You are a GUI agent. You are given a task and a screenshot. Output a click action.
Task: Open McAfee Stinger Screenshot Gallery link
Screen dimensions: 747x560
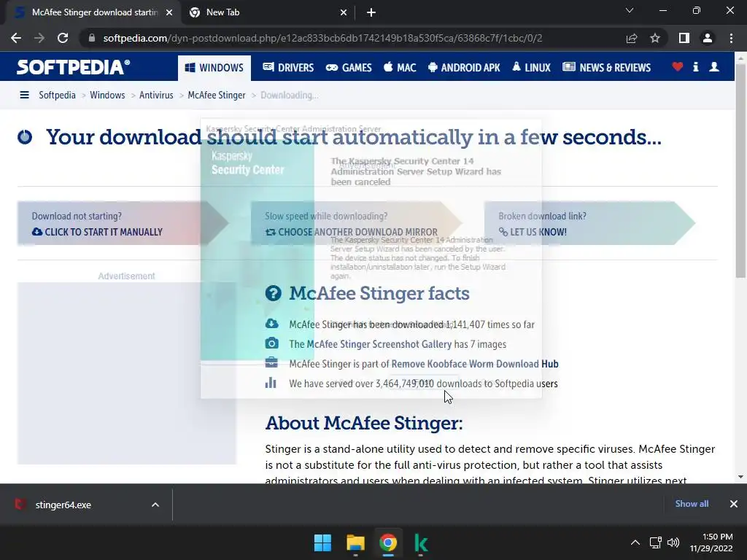point(379,344)
